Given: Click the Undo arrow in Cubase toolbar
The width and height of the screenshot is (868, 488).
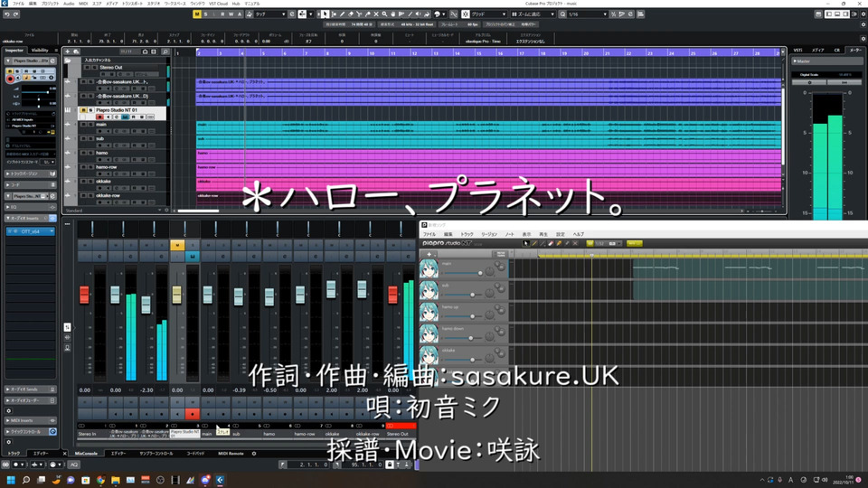Looking at the screenshot, I should point(6,14).
